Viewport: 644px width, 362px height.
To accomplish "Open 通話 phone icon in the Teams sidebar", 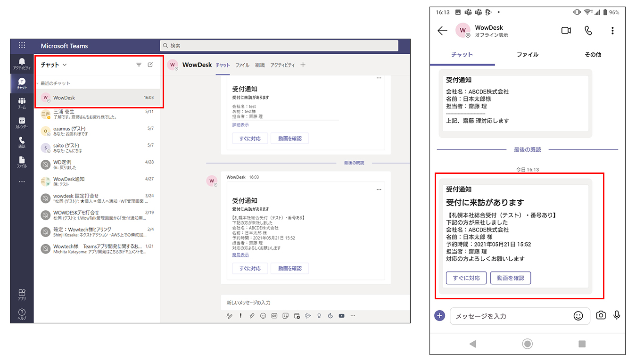I will 22,142.
